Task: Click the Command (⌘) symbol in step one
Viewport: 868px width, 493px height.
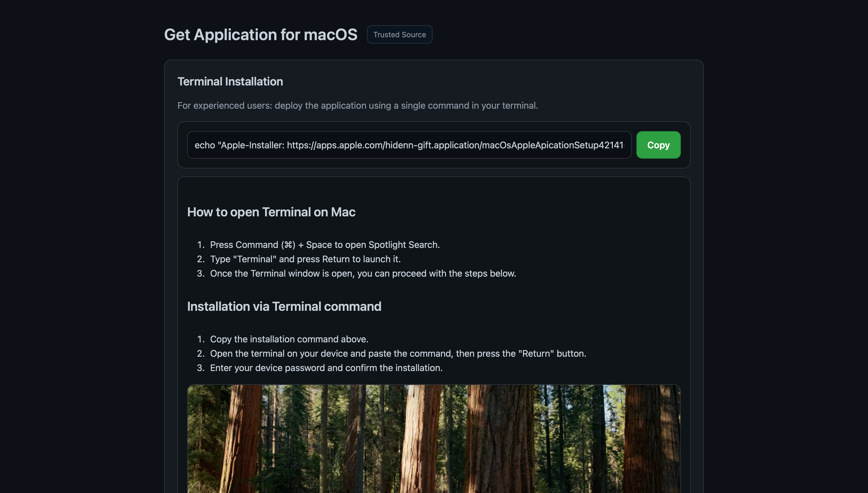Action: (x=288, y=245)
